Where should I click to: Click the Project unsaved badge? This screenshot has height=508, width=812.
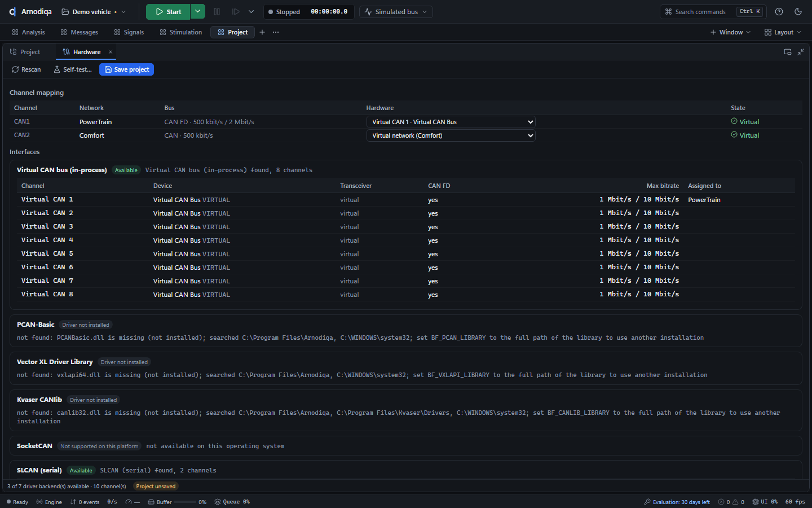click(156, 487)
